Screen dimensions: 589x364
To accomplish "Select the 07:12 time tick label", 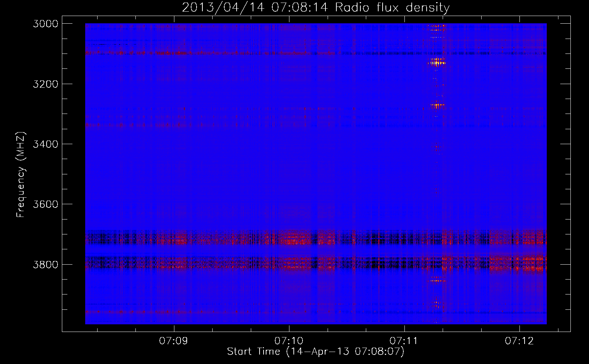I will [519, 341].
